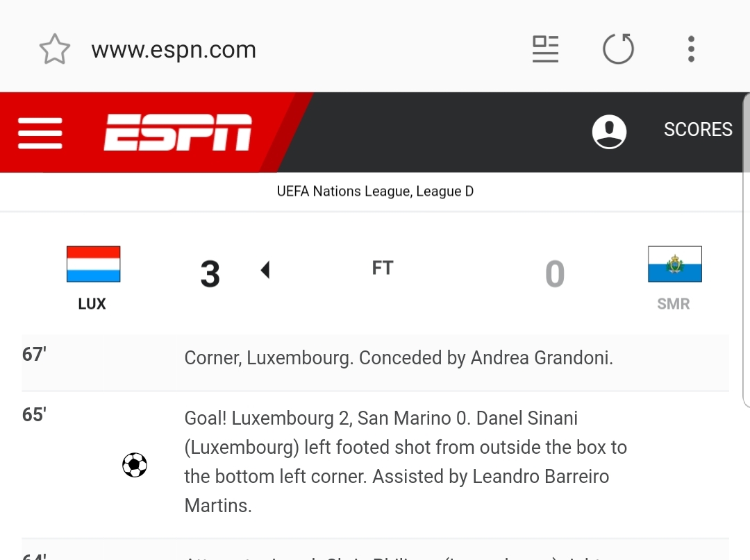Open the browser three-dot menu
The width and height of the screenshot is (750, 560).
click(x=691, y=49)
